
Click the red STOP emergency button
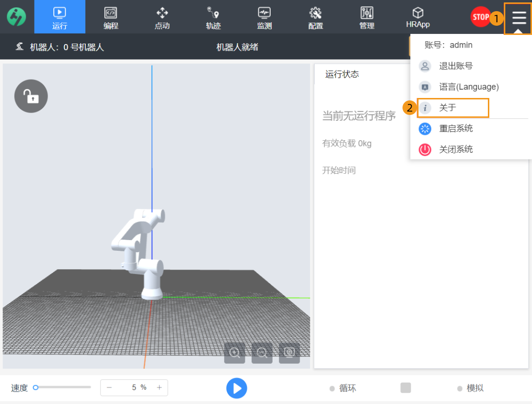[481, 17]
